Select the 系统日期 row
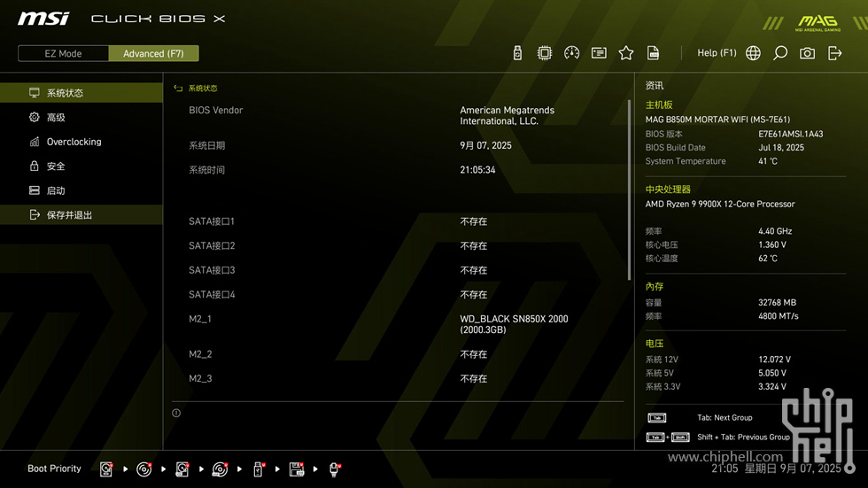This screenshot has width=868, height=488. pyautogui.click(x=399, y=145)
